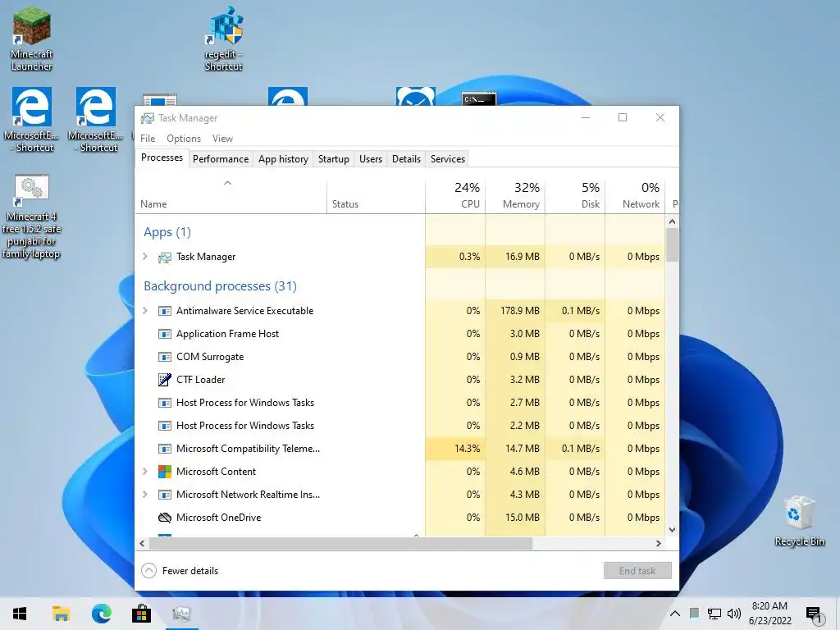This screenshot has height=630, width=840.
Task: Open File Explorer from the taskbar
Action: tap(61, 614)
